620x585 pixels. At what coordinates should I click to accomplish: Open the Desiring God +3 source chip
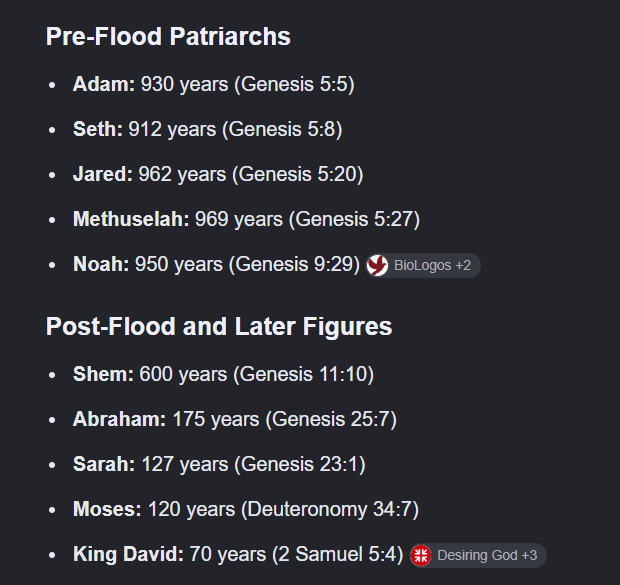point(478,555)
